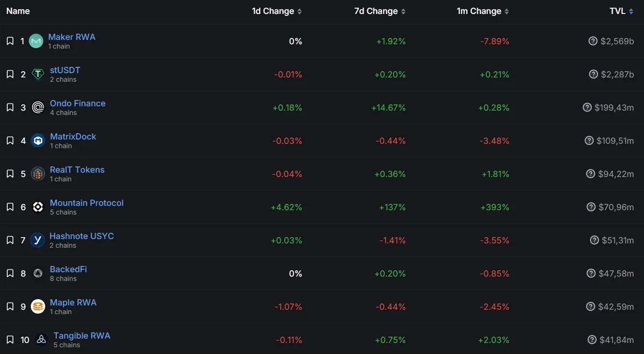Open the Maker RWA protocol link
Viewport: 644px width, 354px height.
(x=72, y=37)
